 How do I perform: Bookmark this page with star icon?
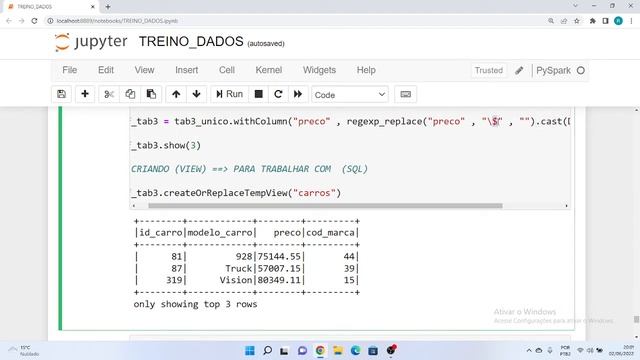[577, 21]
